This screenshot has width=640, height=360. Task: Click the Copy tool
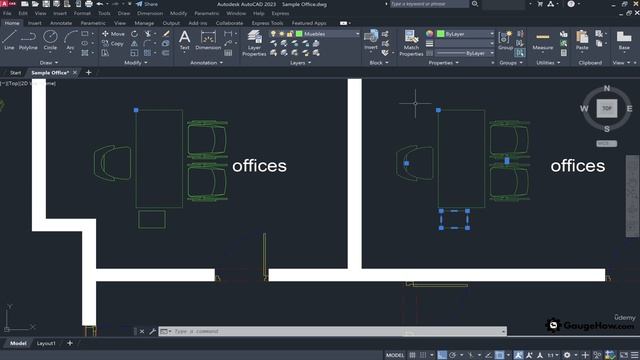113,43
